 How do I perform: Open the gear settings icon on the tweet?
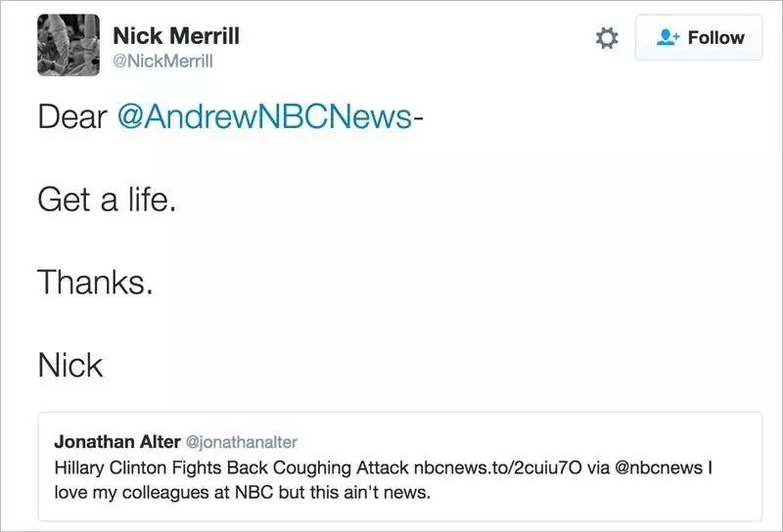pos(607,38)
